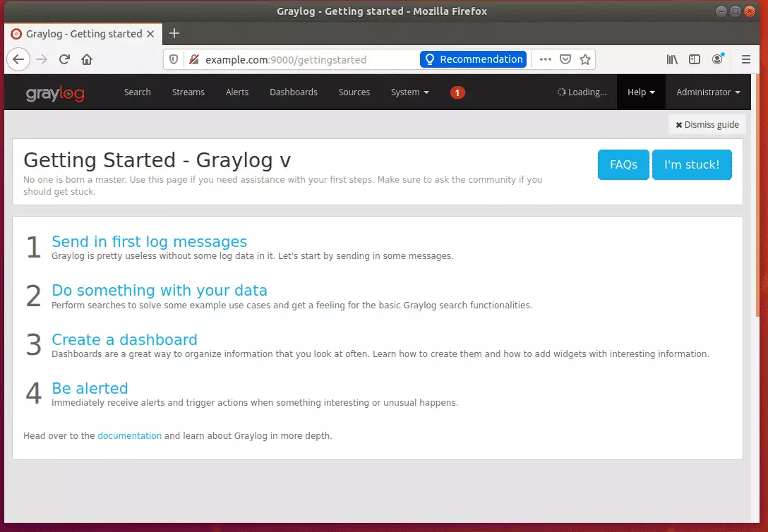Viewport: 768px width, 532px height.
Task: Bookmark this page with the star
Action: point(584,59)
